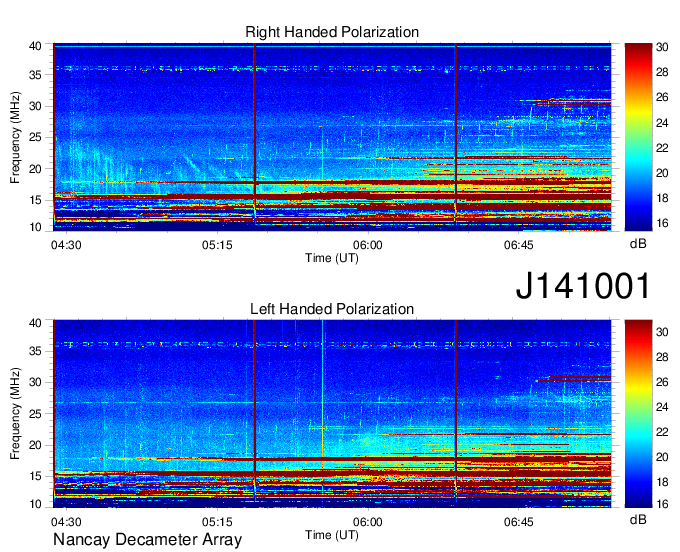The height and width of the screenshot is (552, 680).
Task: Click the "04:30" time tick under the bottom plot
Action: tap(66, 522)
